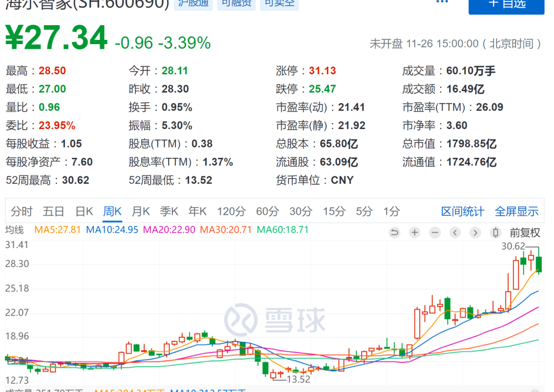Click the 区间统计 link
This screenshot has width=554, height=392.
pos(462,211)
